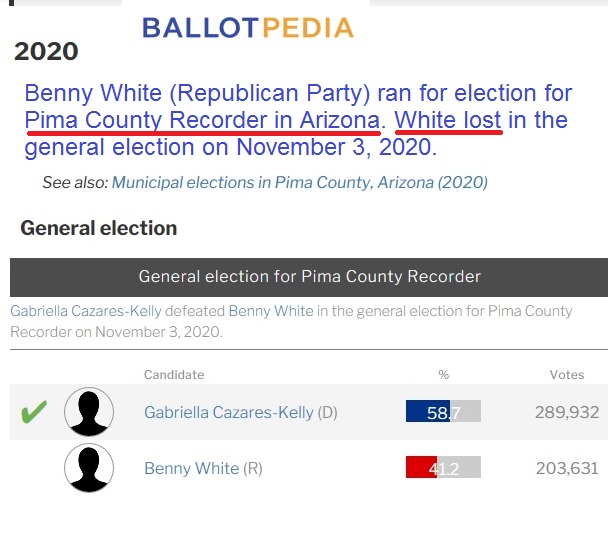This screenshot has height=537, width=608.
Task: Click the % column header
Action: pyautogui.click(x=444, y=375)
